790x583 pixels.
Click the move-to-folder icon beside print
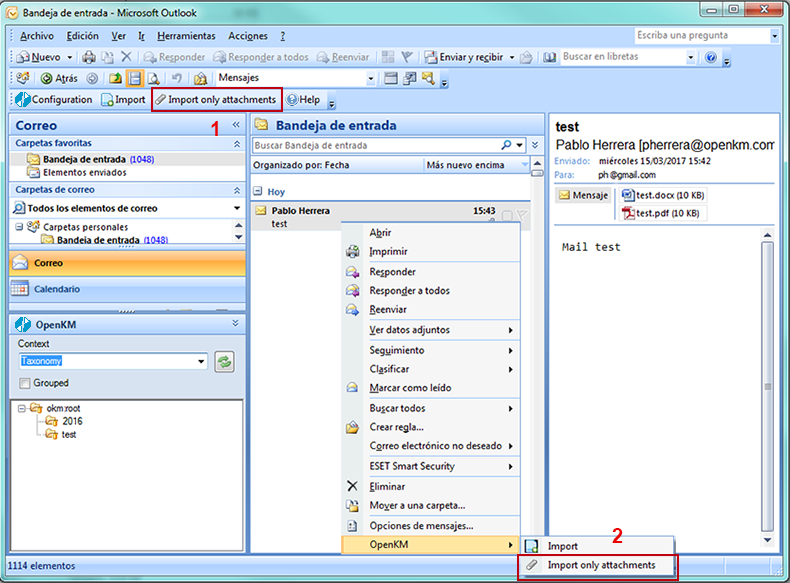(x=107, y=57)
